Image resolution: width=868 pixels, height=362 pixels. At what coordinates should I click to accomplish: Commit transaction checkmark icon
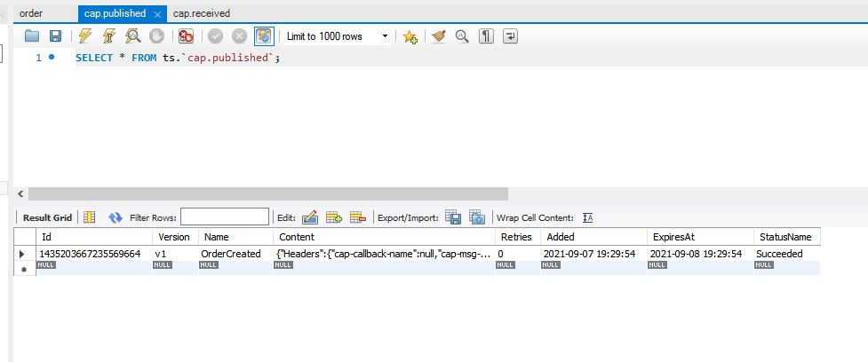pos(215,36)
